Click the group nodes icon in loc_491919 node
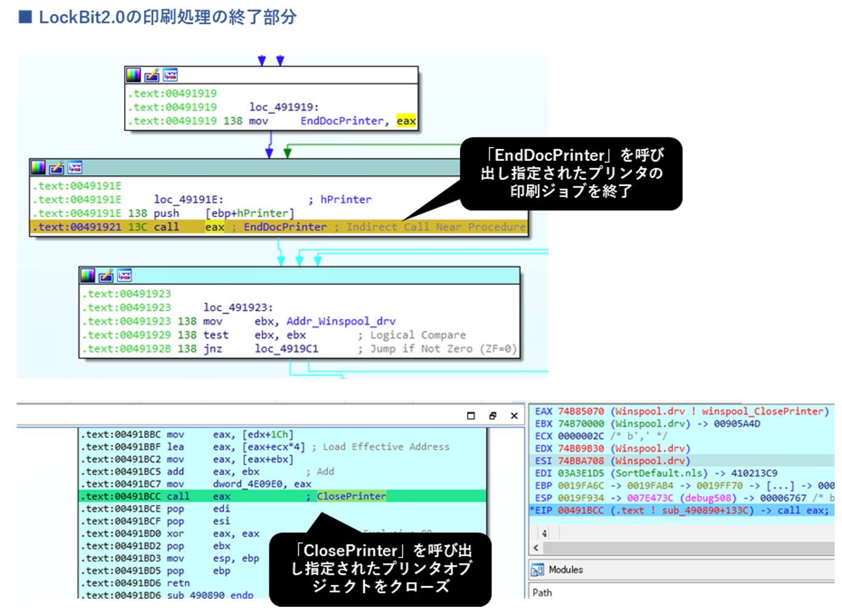This screenshot has width=842, height=616. 170,75
